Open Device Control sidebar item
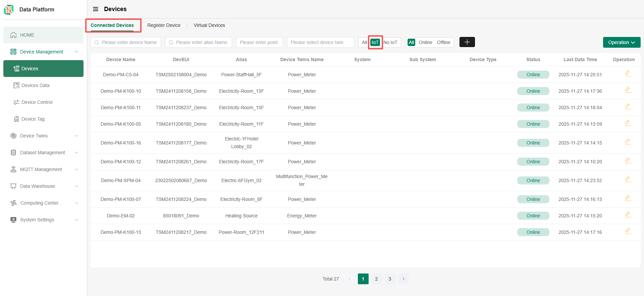The height and width of the screenshot is (296, 644). 37,102
